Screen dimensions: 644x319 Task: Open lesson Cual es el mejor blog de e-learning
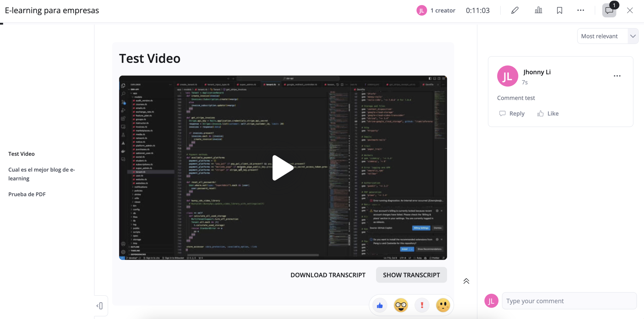42,174
